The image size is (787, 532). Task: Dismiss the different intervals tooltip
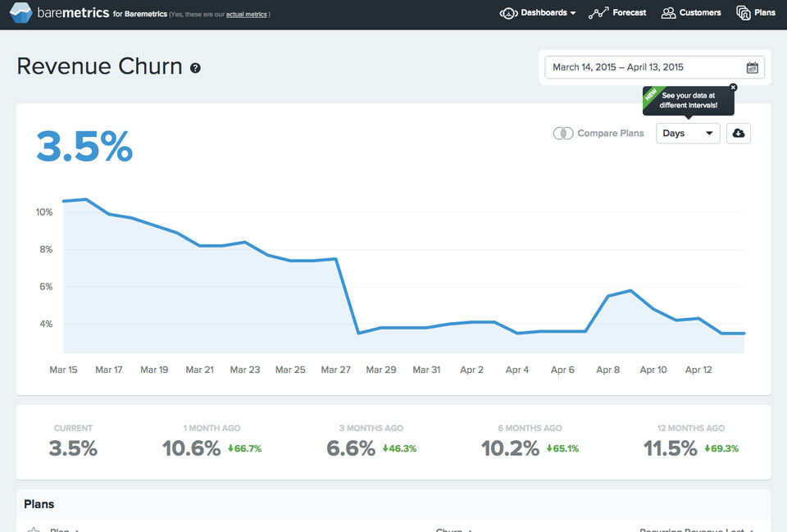(733, 88)
